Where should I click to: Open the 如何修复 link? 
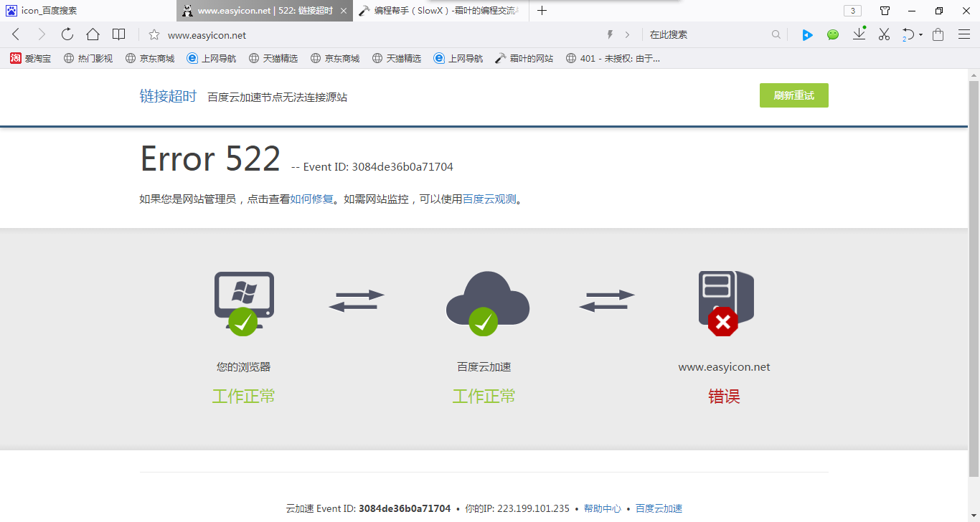tap(311, 199)
